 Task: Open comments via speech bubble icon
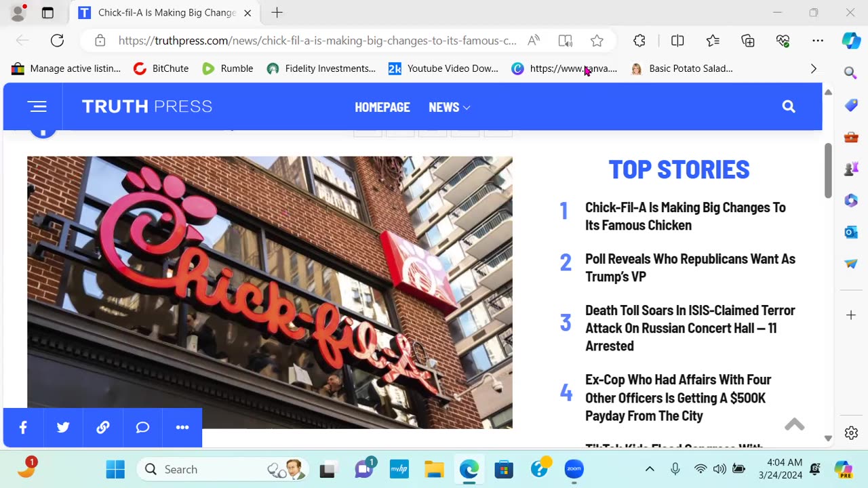pyautogui.click(x=142, y=428)
